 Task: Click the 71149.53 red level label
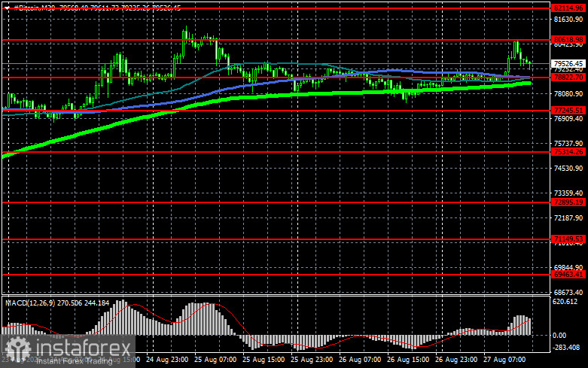[568, 239]
